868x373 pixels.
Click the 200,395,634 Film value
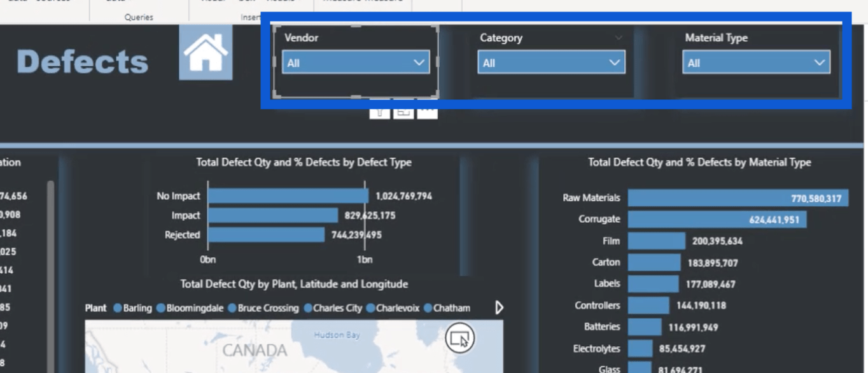pos(717,241)
